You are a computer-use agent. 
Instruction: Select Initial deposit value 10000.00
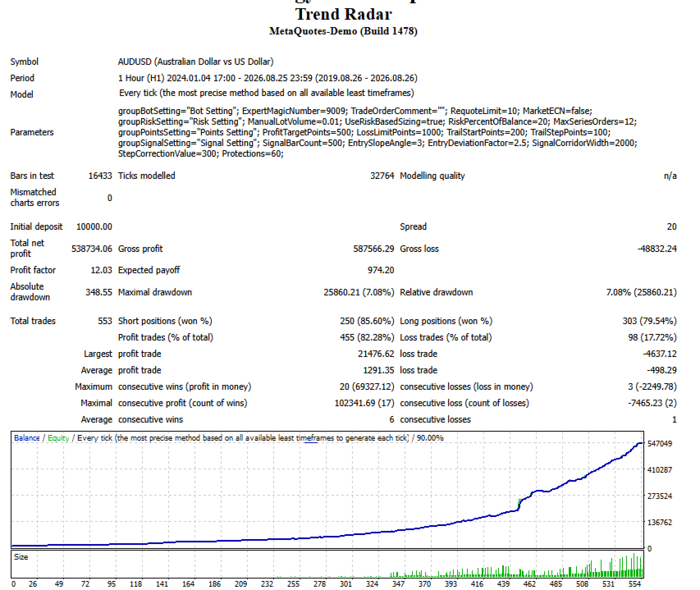(94, 226)
